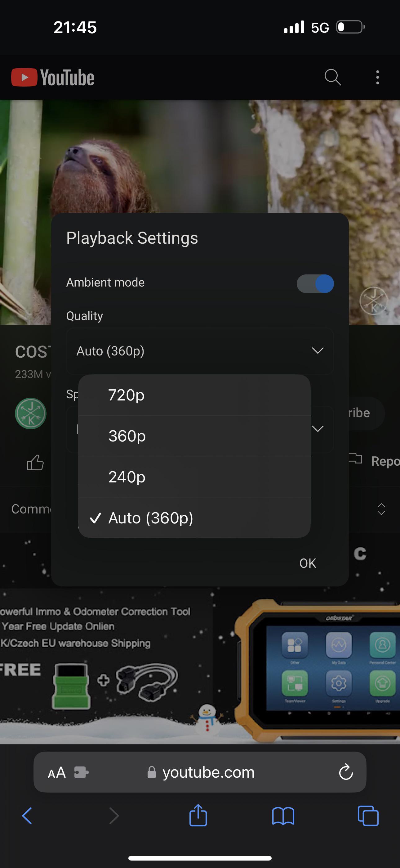Select 720p quality option

click(x=194, y=395)
